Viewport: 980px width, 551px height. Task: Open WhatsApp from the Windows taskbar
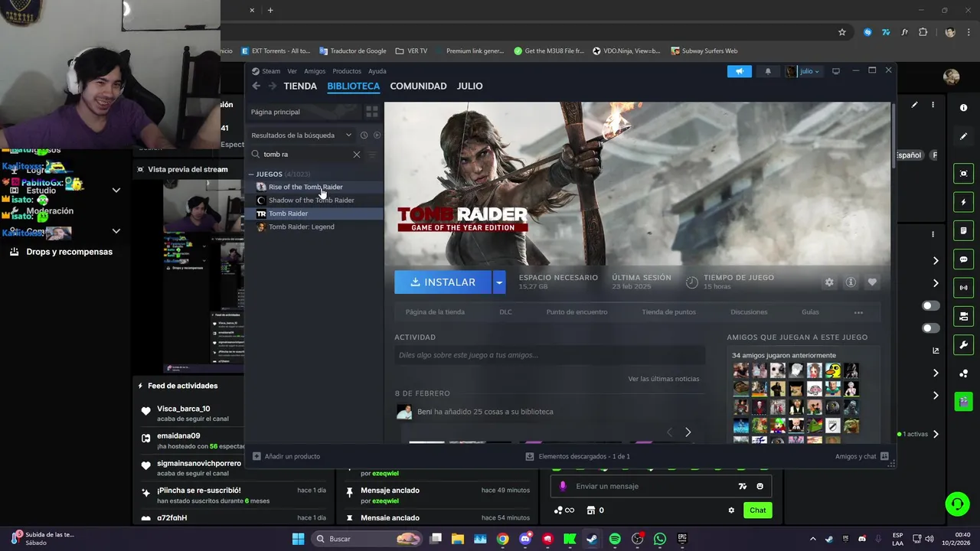point(660,539)
